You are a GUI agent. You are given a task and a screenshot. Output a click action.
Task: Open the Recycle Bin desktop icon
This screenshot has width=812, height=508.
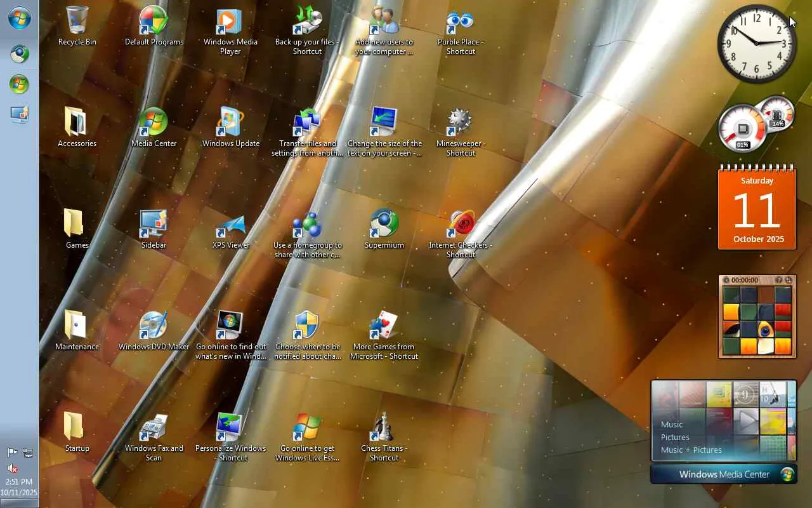tap(77, 26)
